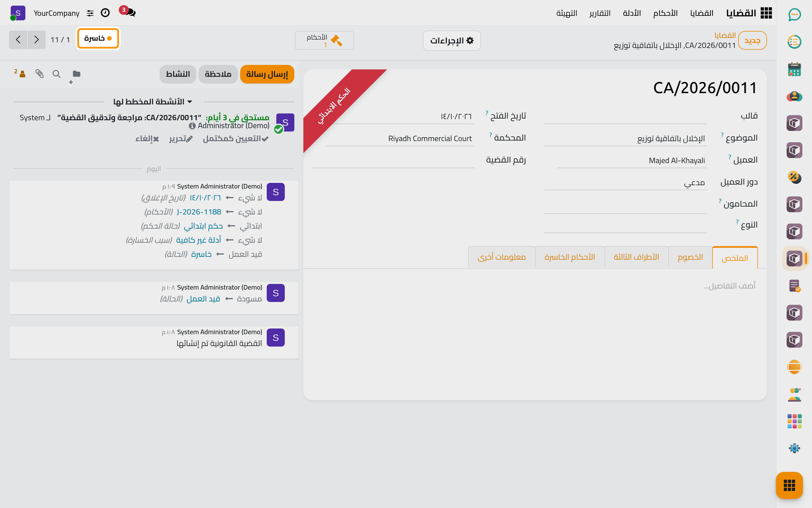812x508 pixels.
Task: Click تحرير to edit the activity
Action: point(181,139)
